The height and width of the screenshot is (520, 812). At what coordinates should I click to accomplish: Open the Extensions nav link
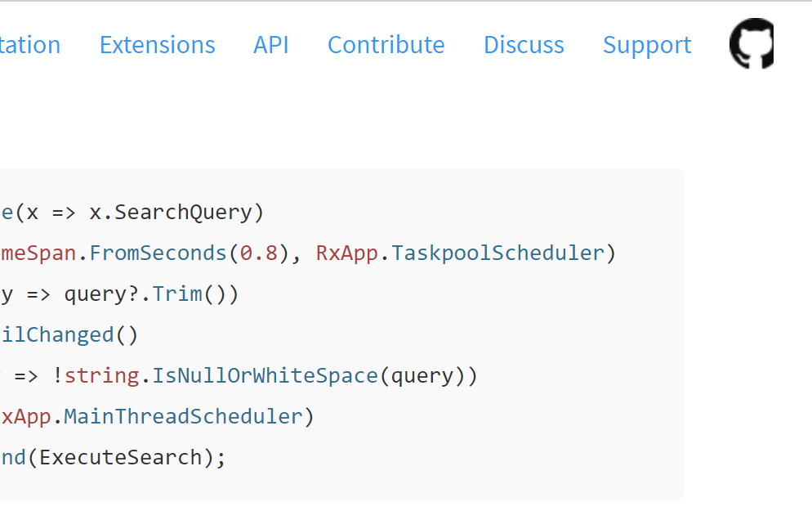tap(158, 45)
